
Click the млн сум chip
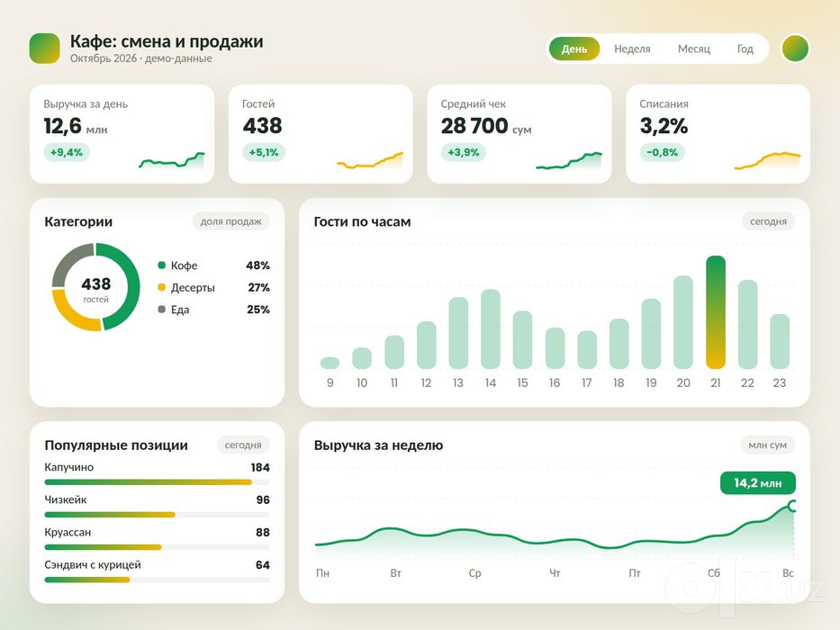point(767,445)
